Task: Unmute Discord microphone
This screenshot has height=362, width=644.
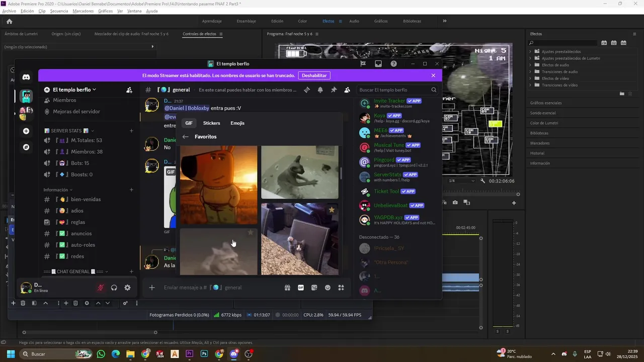Action: pyautogui.click(x=100, y=288)
